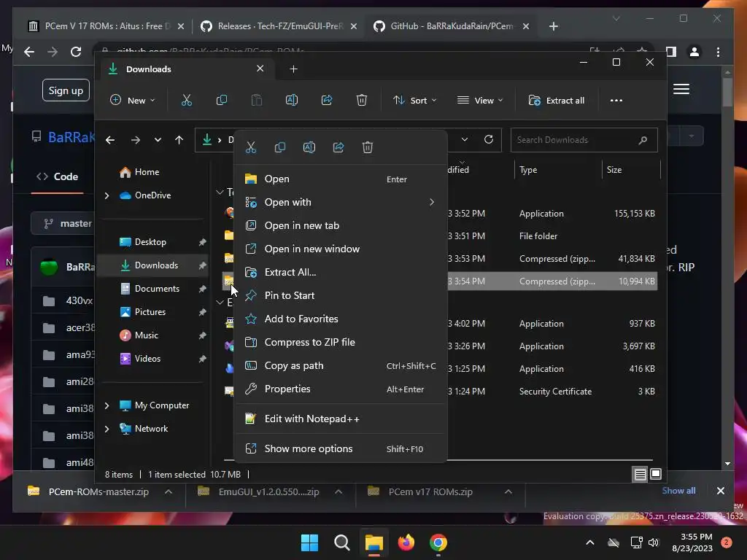Open submenu arrow for Open with
Screen dimensions: 747x560
(432, 203)
